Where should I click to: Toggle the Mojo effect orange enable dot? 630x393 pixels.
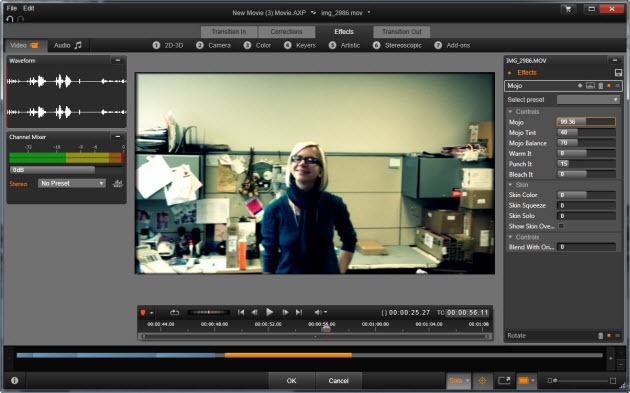(x=609, y=86)
